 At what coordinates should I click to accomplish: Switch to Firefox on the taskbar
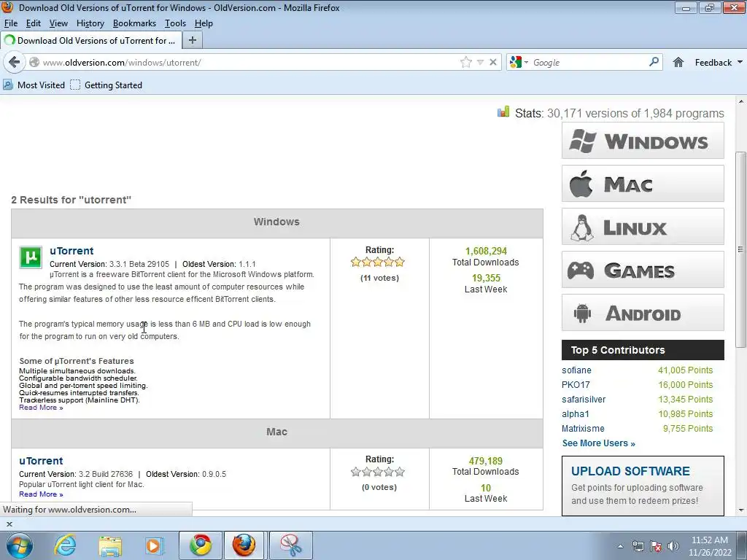point(244,545)
